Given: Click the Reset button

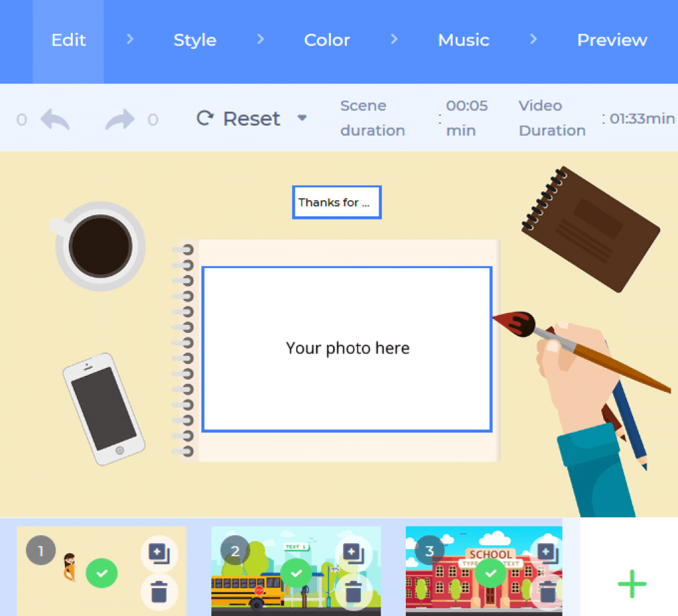Looking at the screenshot, I should coord(238,118).
